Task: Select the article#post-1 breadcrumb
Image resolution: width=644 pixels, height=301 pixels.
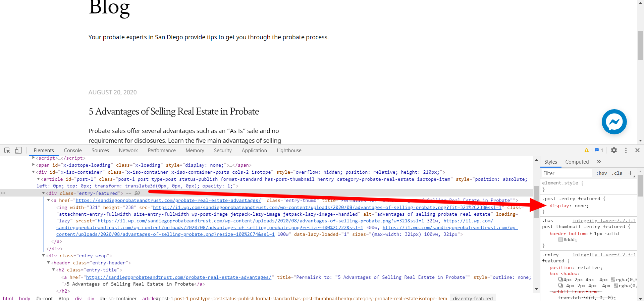Action: pos(294,298)
